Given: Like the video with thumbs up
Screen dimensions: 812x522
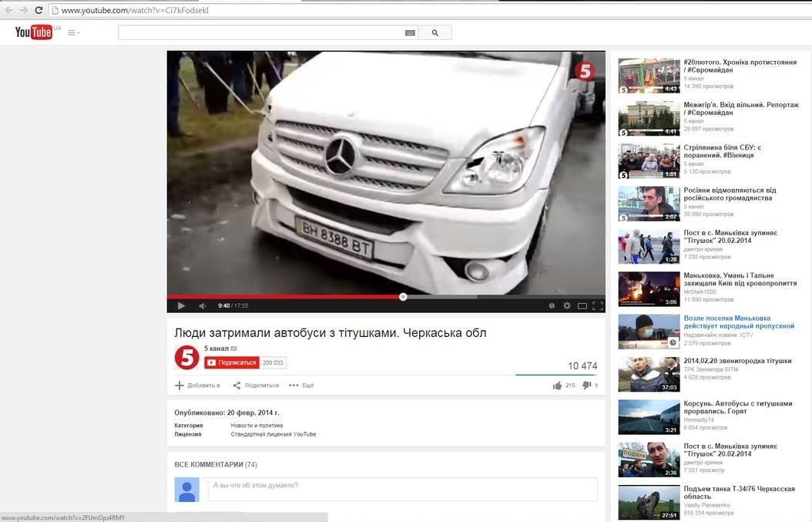Looking at the screenshot, I should tap(557, 386).
